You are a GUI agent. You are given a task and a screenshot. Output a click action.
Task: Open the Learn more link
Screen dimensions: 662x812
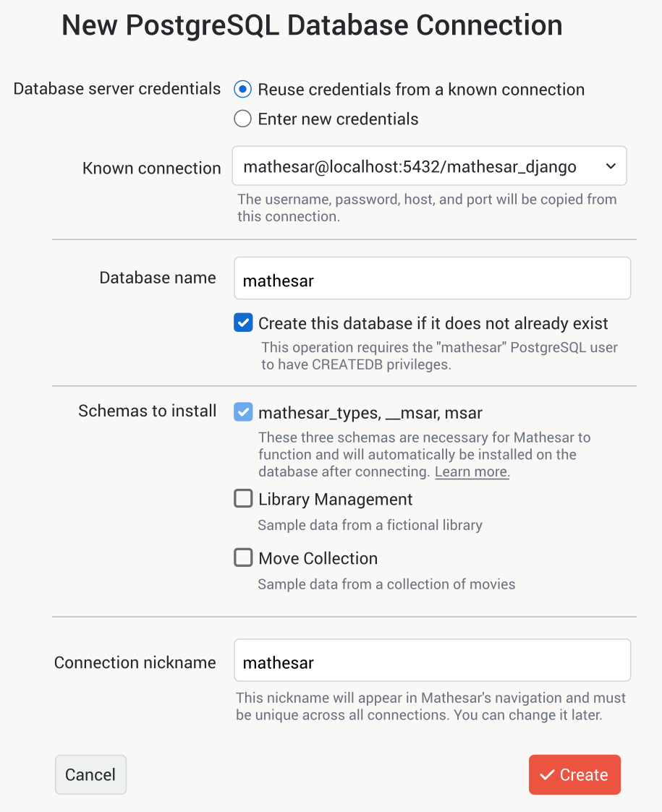(472, 471)
